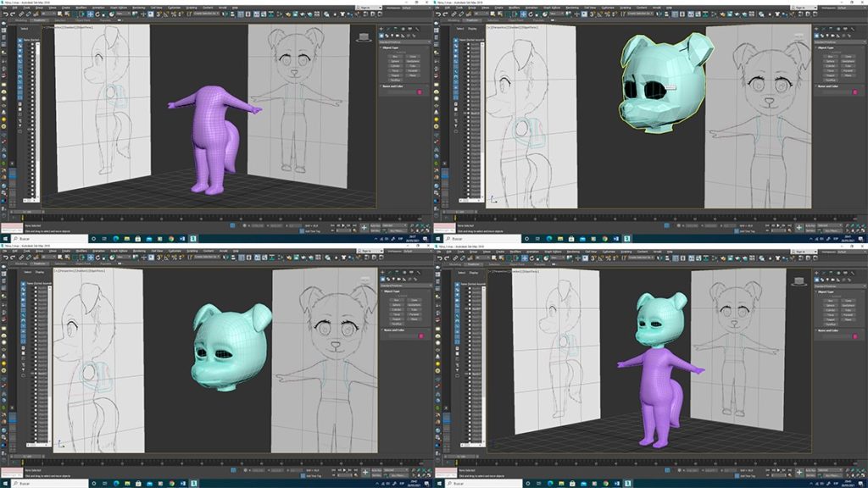Open the Create tab plus icon in the top-right panel
The image size is (868, 488).
click(817, 30)
